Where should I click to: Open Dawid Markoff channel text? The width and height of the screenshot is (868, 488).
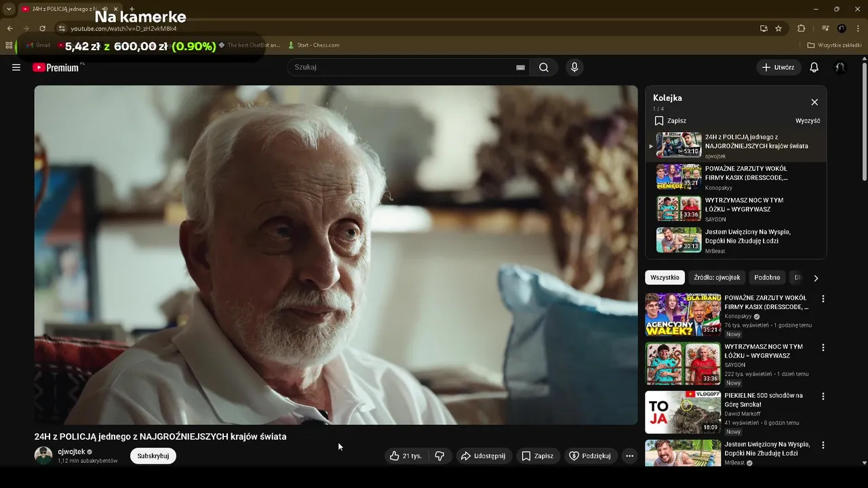(x=743, y=413)
